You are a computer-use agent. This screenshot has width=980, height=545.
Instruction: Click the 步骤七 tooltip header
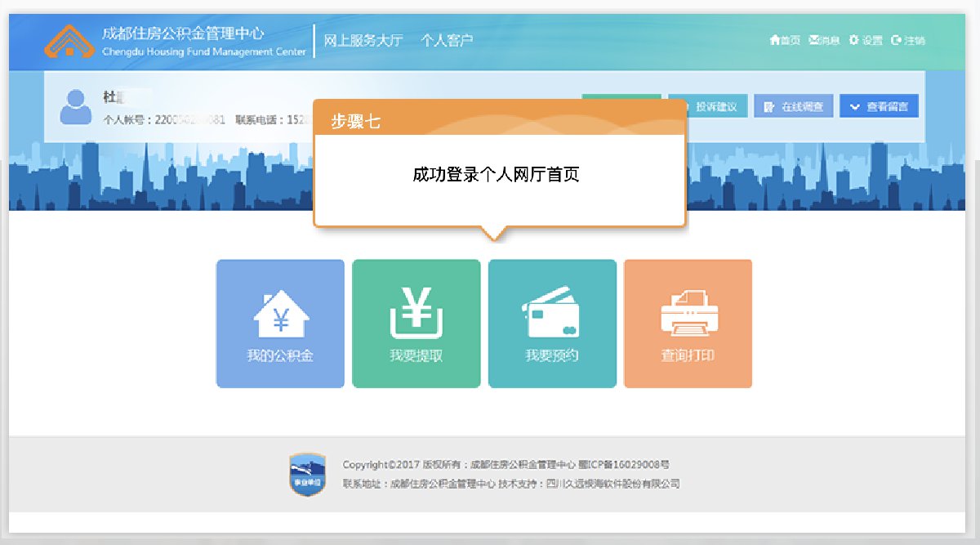pos(499,120)
